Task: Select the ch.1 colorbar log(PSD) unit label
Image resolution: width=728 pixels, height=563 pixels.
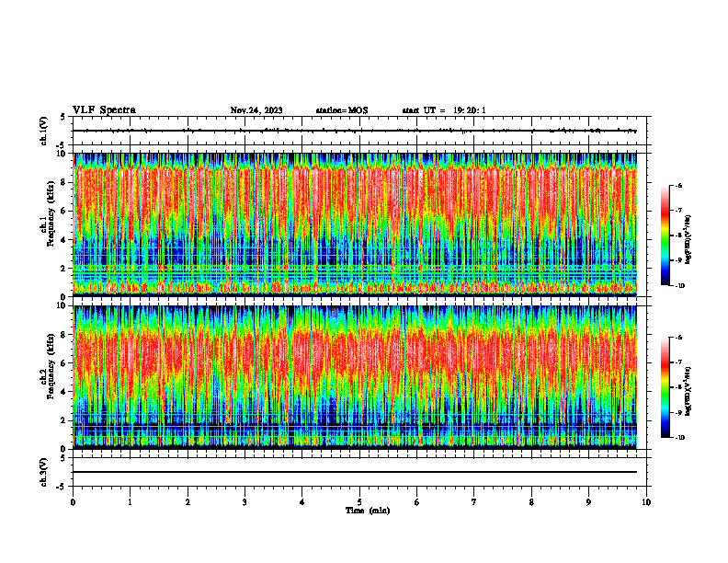Action: click(688, 240)
